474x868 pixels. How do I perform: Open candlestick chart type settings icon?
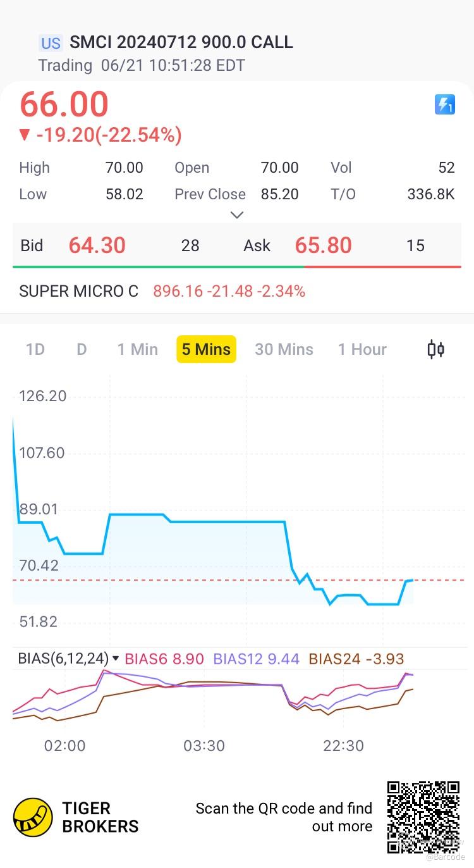(x=435, y=349)
